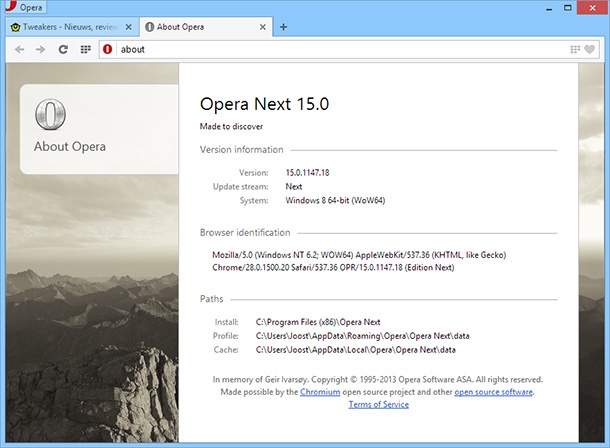Click the red Opera badge in address bar

pyautogui.click(x=107, y=49)
